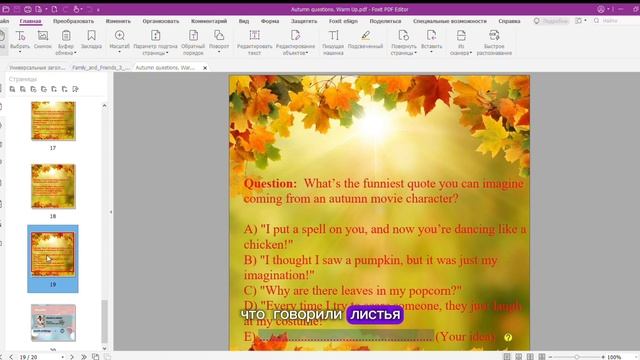This screenshot has width=640, height=360.
Task: Open the Foxit eSign ribbon tab
Action: pyautogui.click(x=343, y=21)
